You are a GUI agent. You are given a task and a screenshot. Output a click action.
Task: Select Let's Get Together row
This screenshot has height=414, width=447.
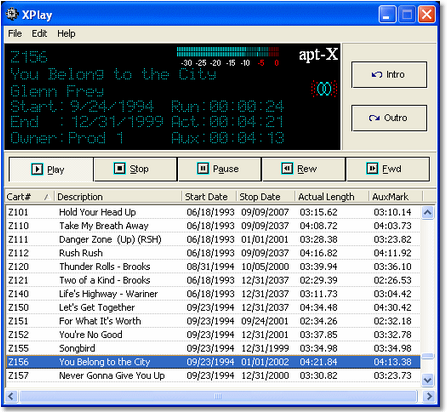click(213, 308)
